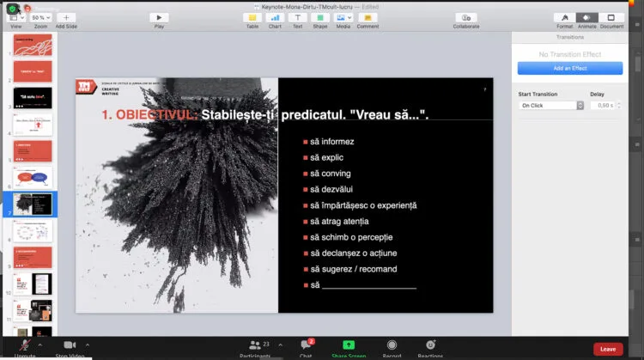The image size is (644, 360).
Task: Open the Animate inspector
Action: [587, 18]
